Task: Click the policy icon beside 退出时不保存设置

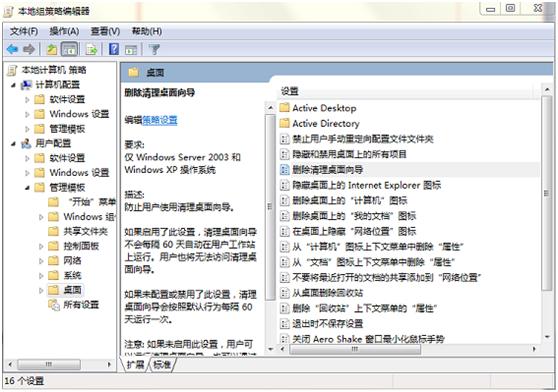Action: (285, 324)
